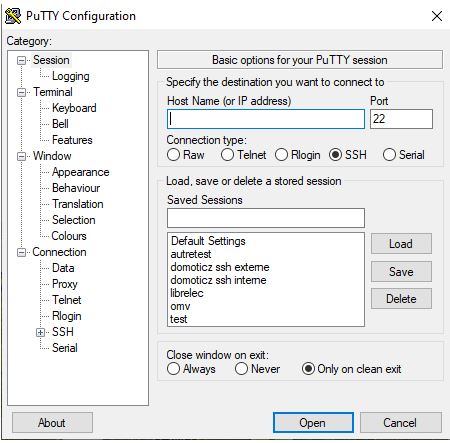Select Serial connection type
This screenshot has height=443, width=450.
(389, 155)
